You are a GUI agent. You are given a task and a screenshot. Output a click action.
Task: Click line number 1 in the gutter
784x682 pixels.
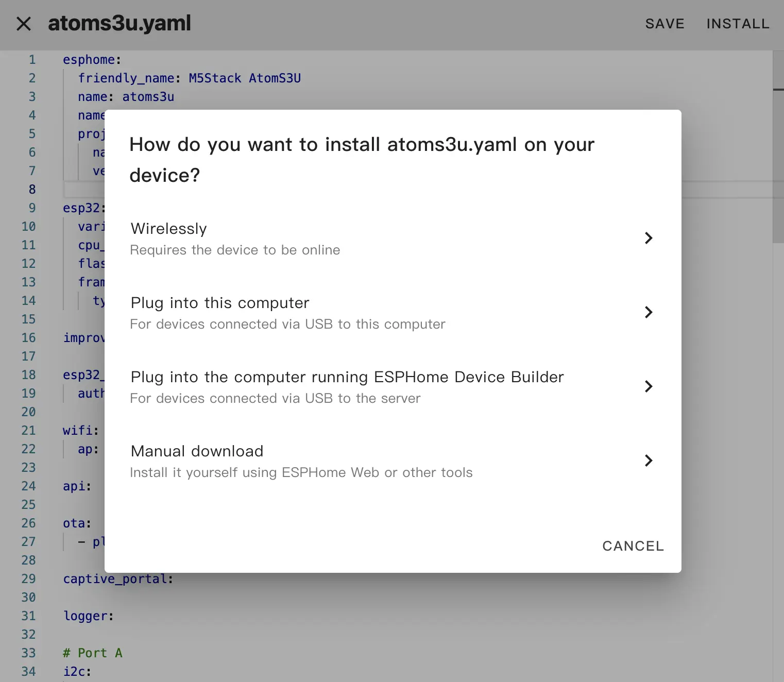pyautogui.click(x=32, y=60)
